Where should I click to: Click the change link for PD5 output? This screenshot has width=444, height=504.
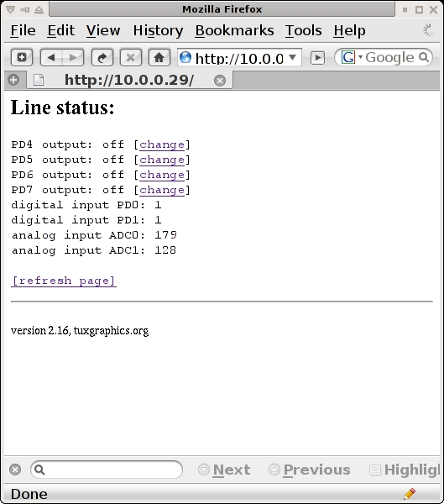(x=162, y=160)
